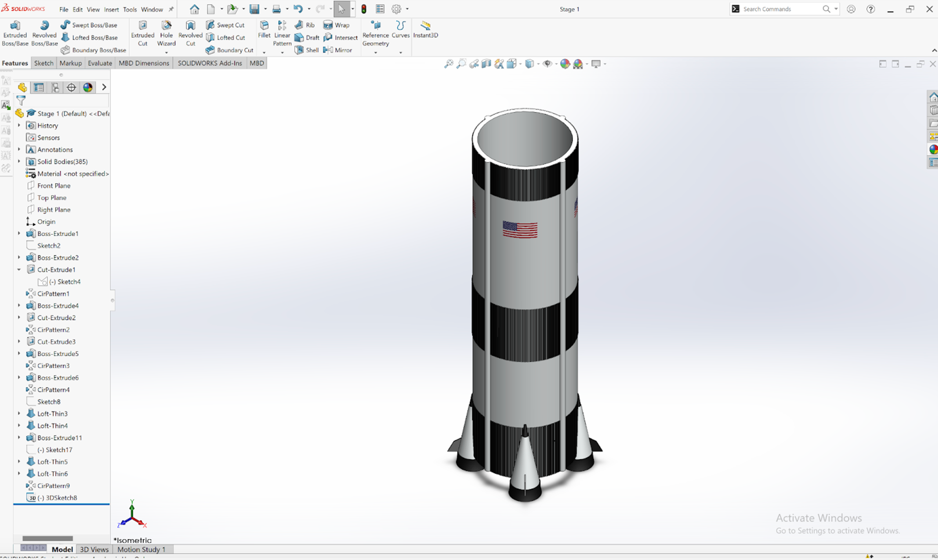Switch to the SOLIDWORKS Add-Ins tab

click(210, 63)
